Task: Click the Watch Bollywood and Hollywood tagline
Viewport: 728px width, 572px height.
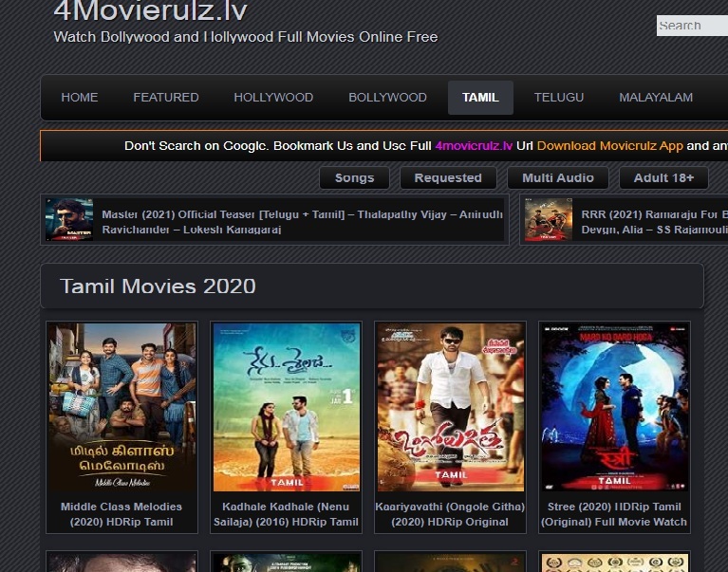Action: [246, 37]
